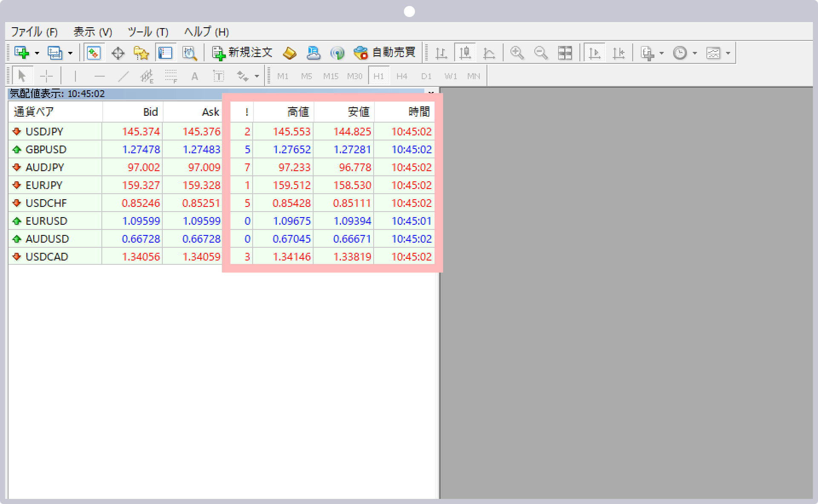Open the ヘルプ (H) menu
The image size is (818, 504).
click(206, 32)
